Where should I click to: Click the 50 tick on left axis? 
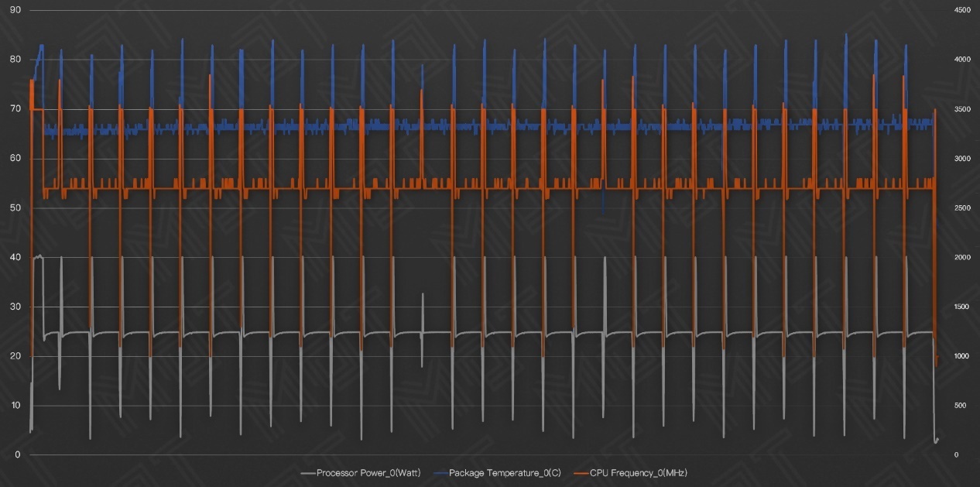[x=15, y=208]
